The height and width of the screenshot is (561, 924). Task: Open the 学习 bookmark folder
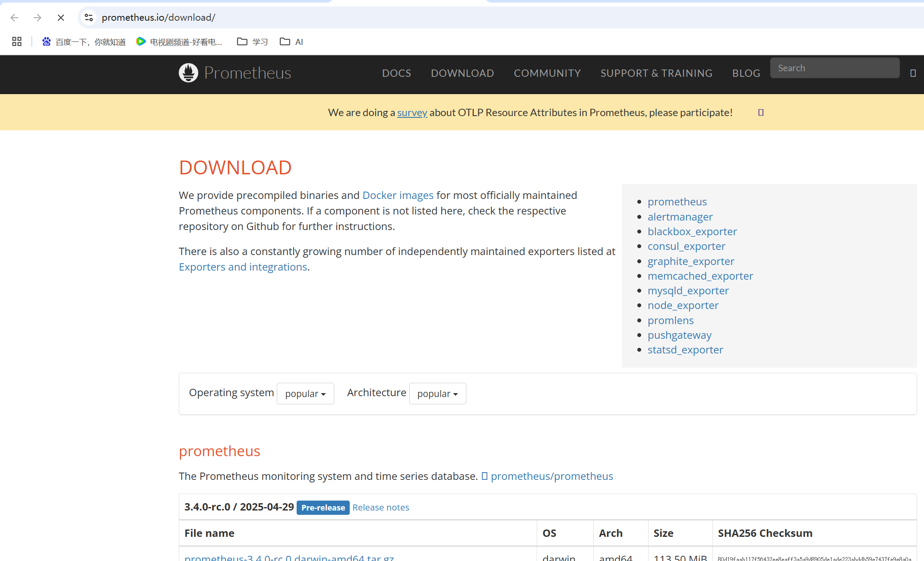253,42
